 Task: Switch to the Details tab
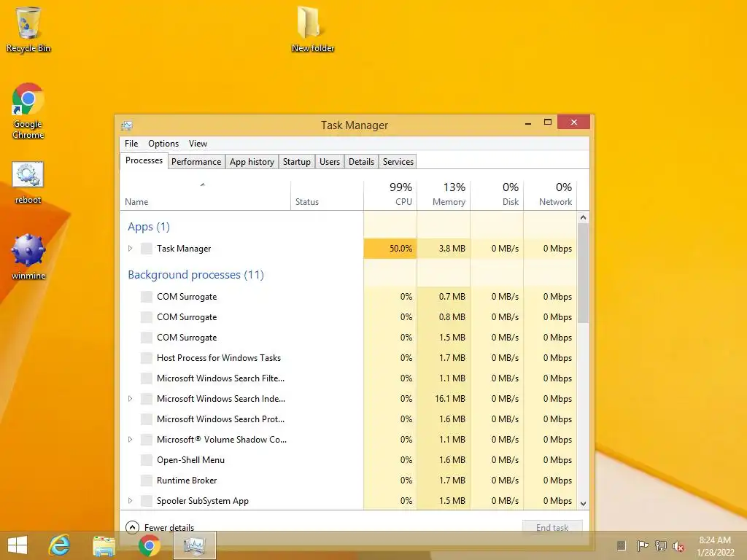pos(361,161)
